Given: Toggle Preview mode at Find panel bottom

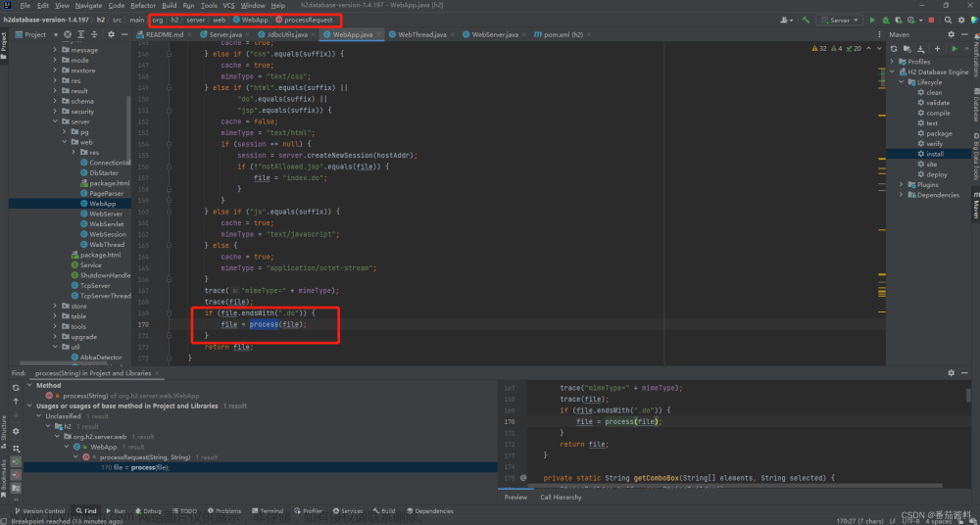Looking at the screenshot, I should click(x=515, y=498).
